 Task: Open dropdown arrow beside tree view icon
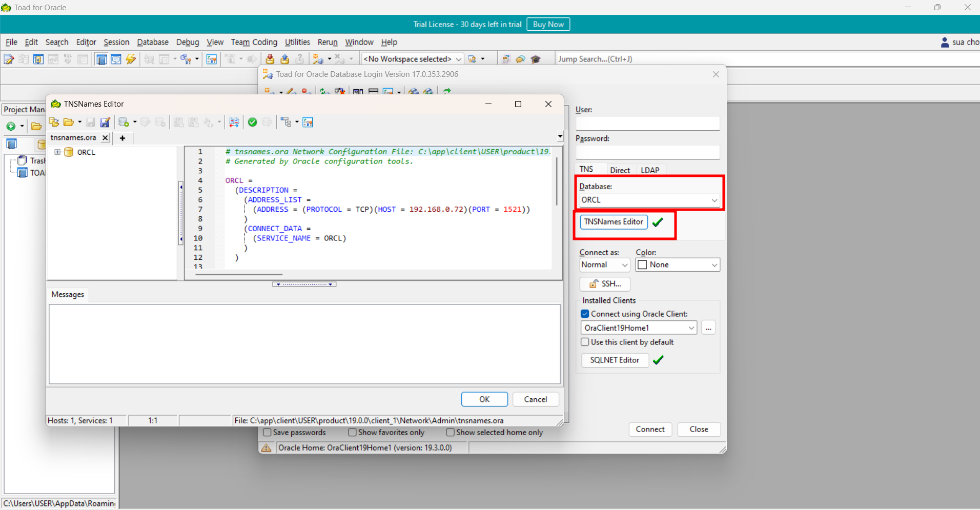[297, 122]
